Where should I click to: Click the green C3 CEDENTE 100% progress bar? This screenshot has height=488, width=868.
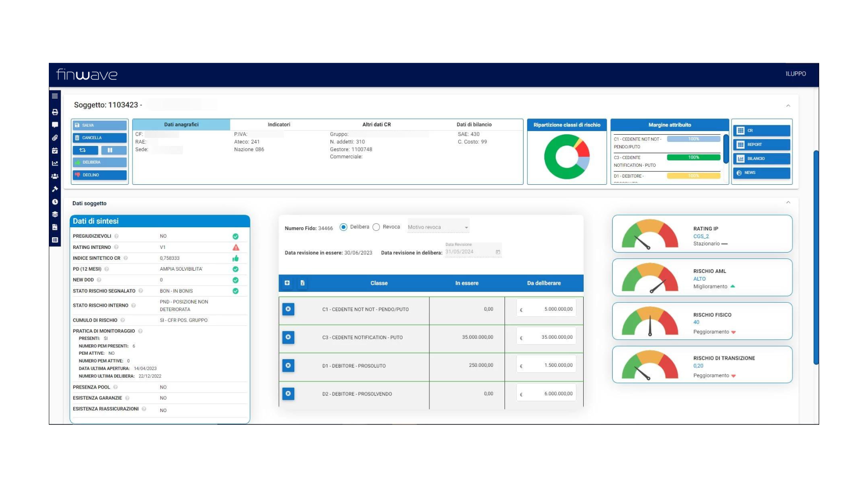[x=694, y=157]
